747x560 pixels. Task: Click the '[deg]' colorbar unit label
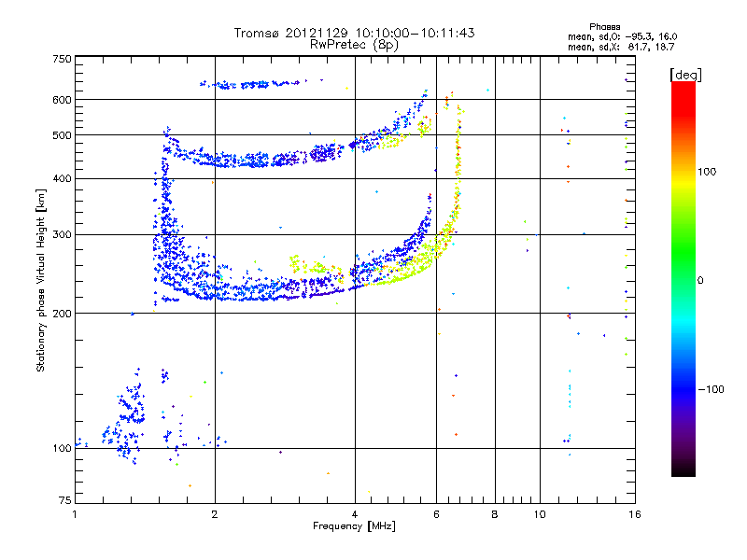[x=685, y=75]
